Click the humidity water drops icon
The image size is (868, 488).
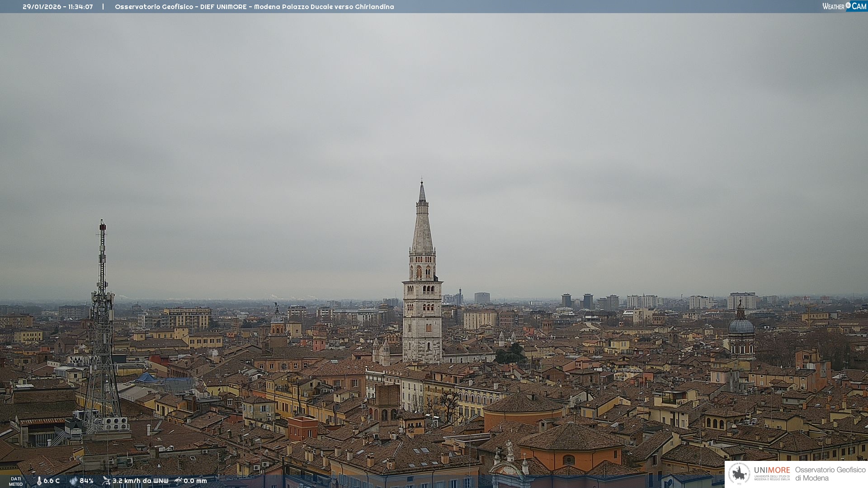pos(73,481)
